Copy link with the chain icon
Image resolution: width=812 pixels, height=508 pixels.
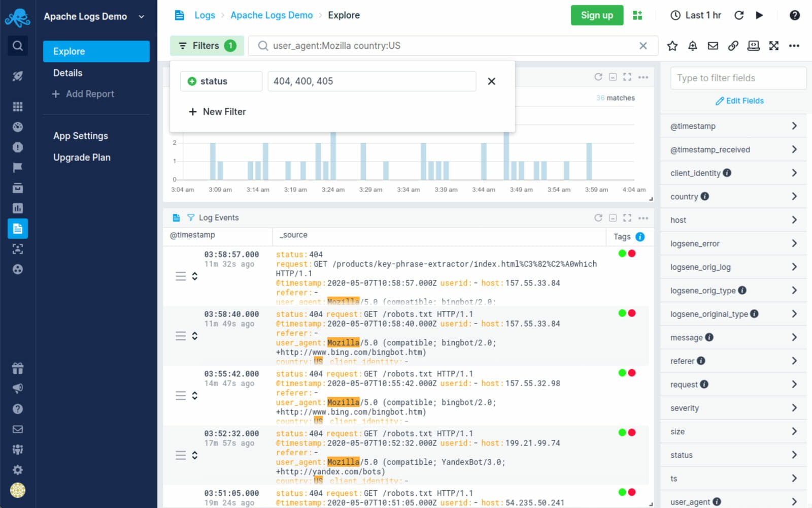click(x=733, y=46)
